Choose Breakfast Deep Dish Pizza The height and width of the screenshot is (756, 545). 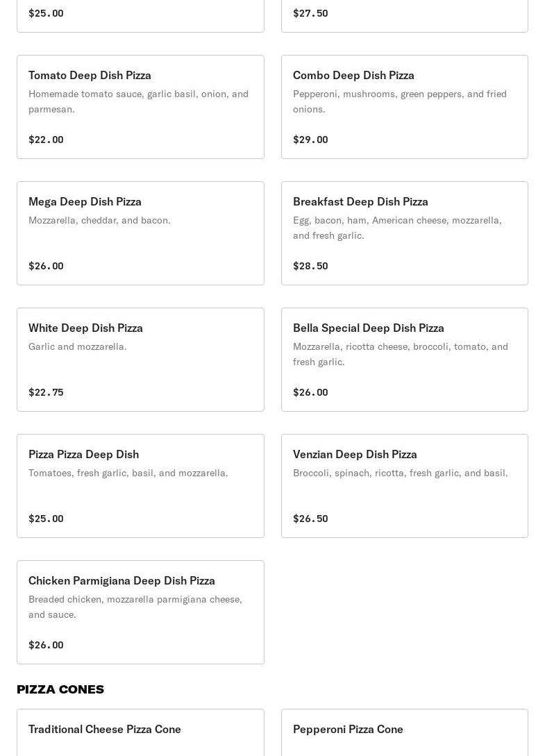(x=404, y=233)
